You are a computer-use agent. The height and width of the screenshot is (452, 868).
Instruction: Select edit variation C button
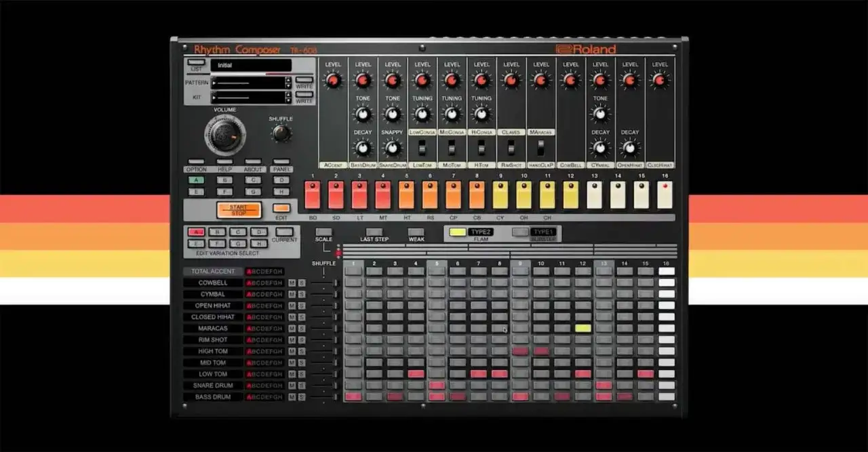point(238,232)
